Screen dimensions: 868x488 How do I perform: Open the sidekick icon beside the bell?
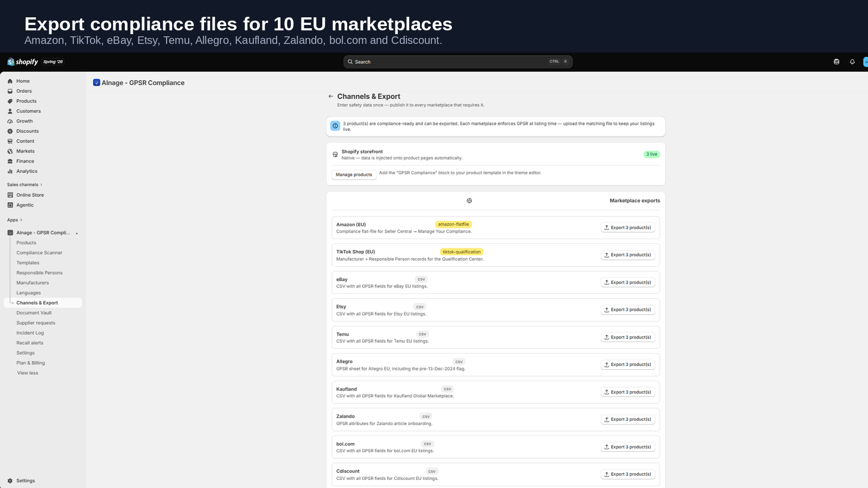837,62
